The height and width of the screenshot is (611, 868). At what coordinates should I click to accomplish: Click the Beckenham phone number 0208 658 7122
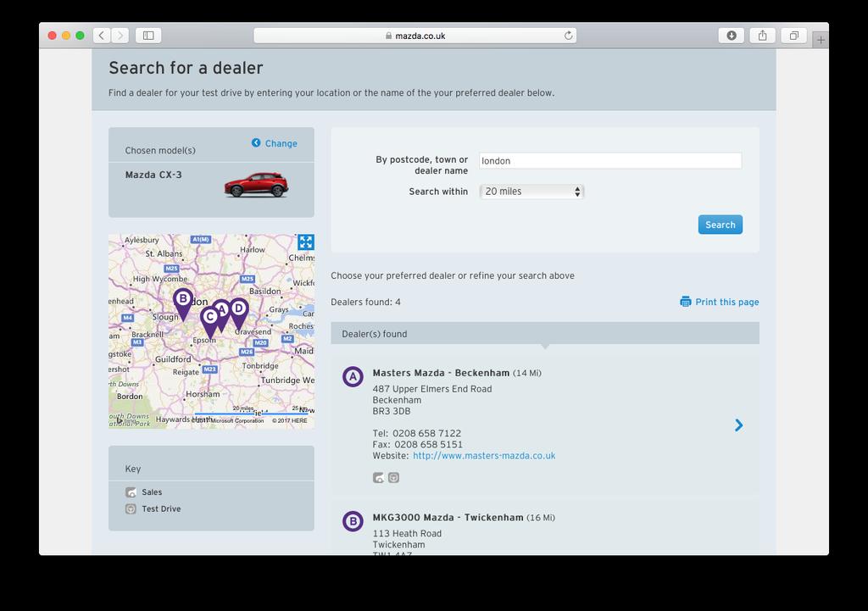click(x=427, y=433)
